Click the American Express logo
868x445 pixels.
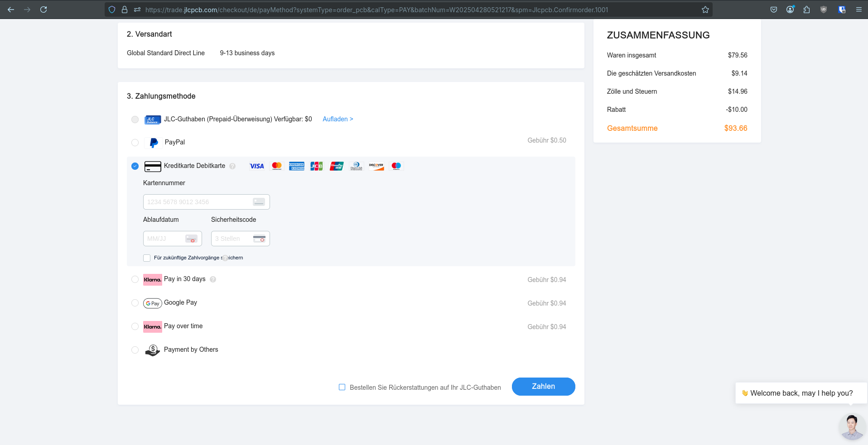pos(297,166)
